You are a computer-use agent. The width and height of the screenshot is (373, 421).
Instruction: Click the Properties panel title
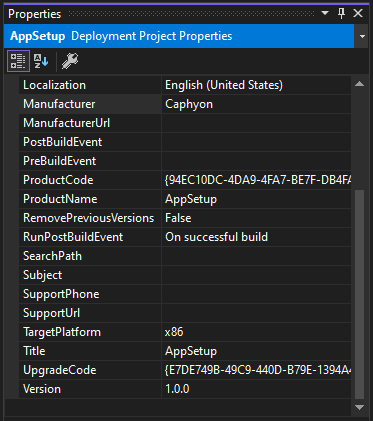[x=35, y=14]
